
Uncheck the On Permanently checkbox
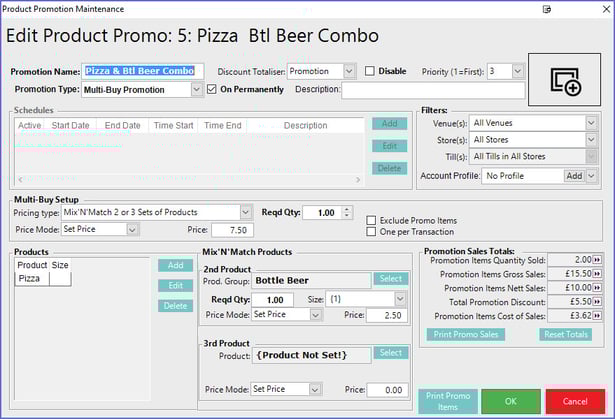[212, 89]
